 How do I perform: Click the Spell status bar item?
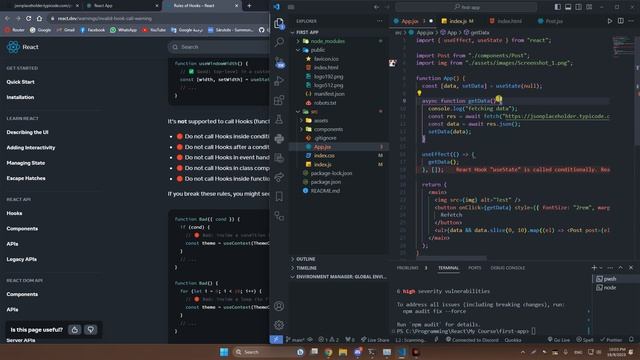585,340
